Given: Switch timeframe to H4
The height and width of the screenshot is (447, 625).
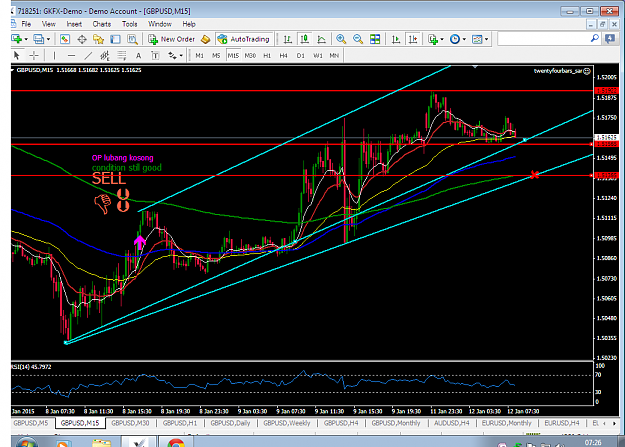Looking at the screenshot, I should pos(283,55).
